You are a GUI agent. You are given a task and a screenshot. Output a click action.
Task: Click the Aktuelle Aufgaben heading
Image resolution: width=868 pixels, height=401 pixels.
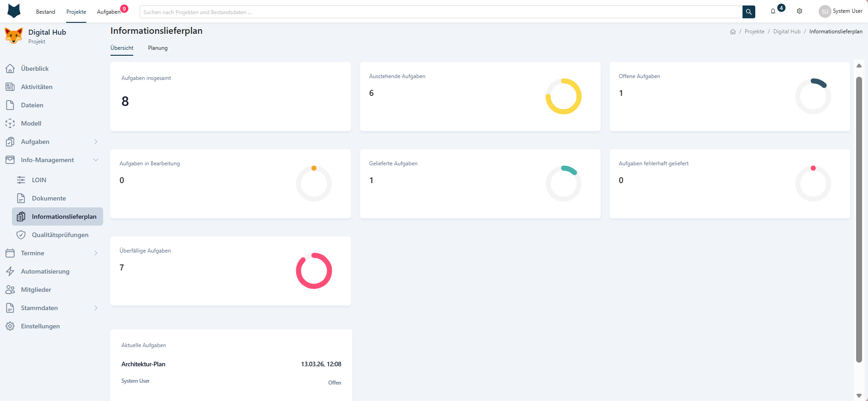pos(144,345)
